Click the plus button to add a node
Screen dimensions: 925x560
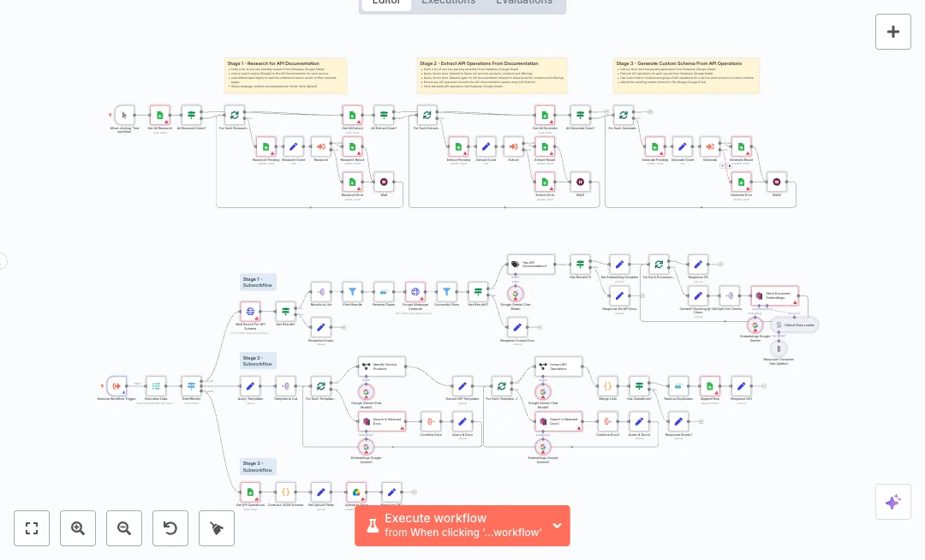click(893, 32)
